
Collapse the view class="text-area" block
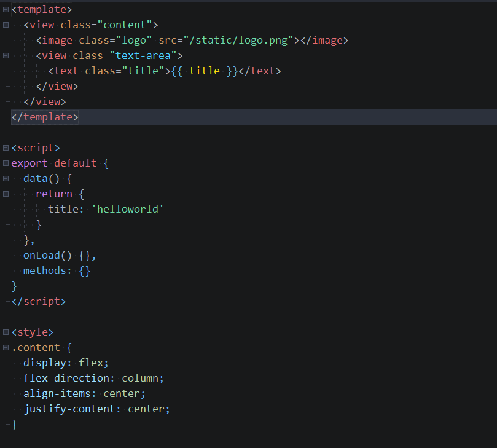click(6, 55)
